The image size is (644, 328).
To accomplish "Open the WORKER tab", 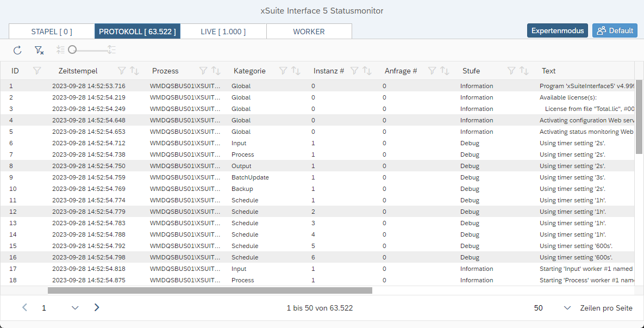I will (x=309, y=31).
